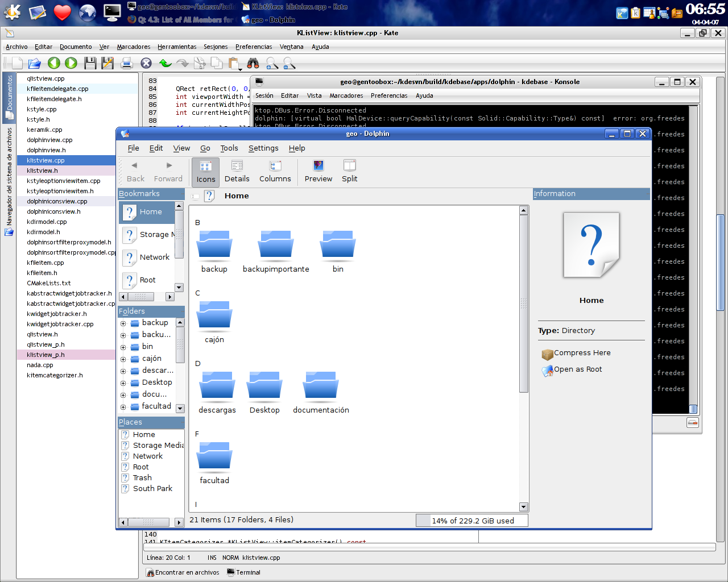Screen dimensions: 728x582
Task: Expand the cajón folder in Folders tree
Action: (123, 359)
